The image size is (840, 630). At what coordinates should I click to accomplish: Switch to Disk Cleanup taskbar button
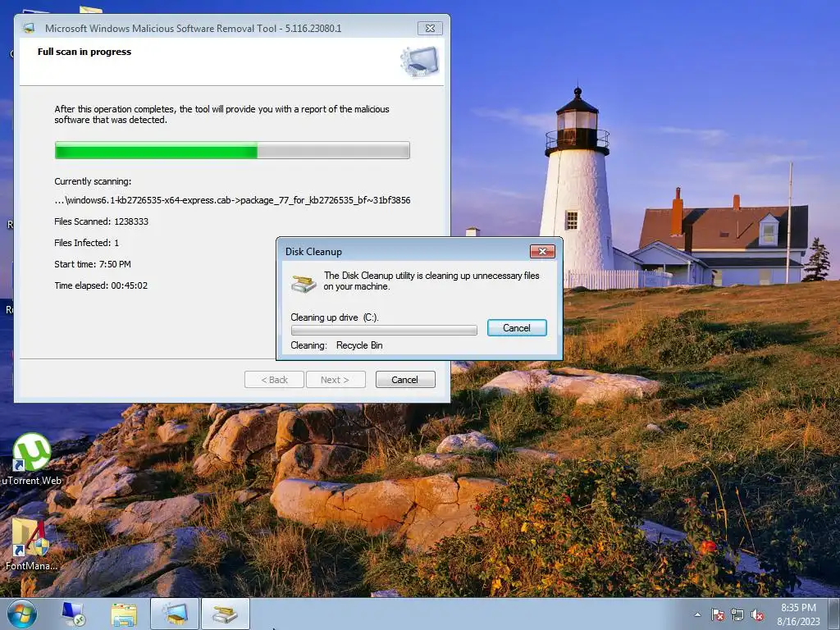pos(225,614)
